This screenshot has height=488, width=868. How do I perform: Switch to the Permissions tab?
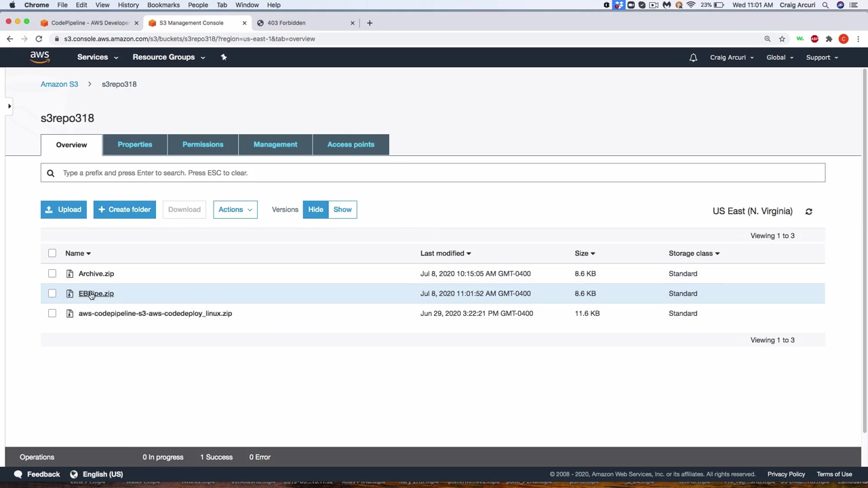pos(203,144)
